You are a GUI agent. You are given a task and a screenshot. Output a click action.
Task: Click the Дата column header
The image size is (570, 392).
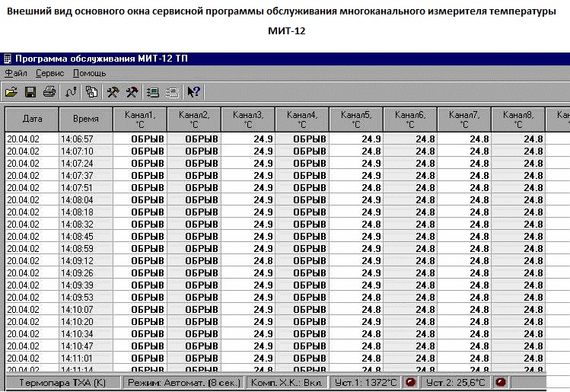(32, 120)
